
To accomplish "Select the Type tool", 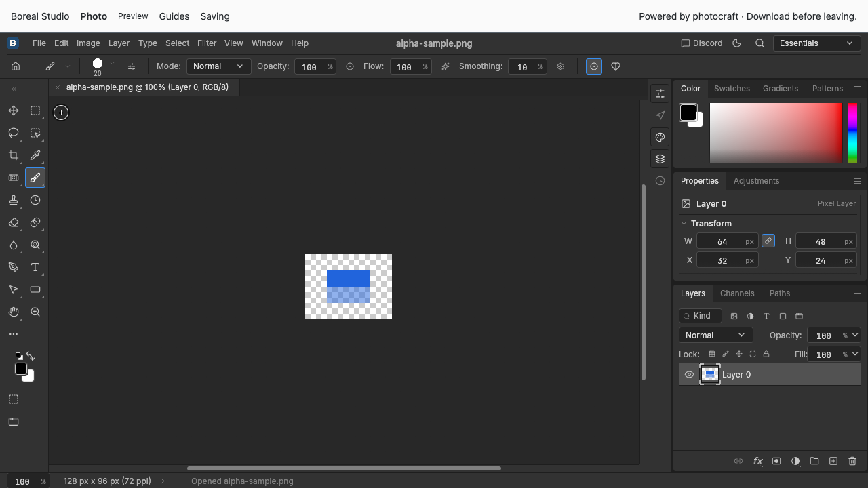I will pyautogui.click(x=35, y=267).
